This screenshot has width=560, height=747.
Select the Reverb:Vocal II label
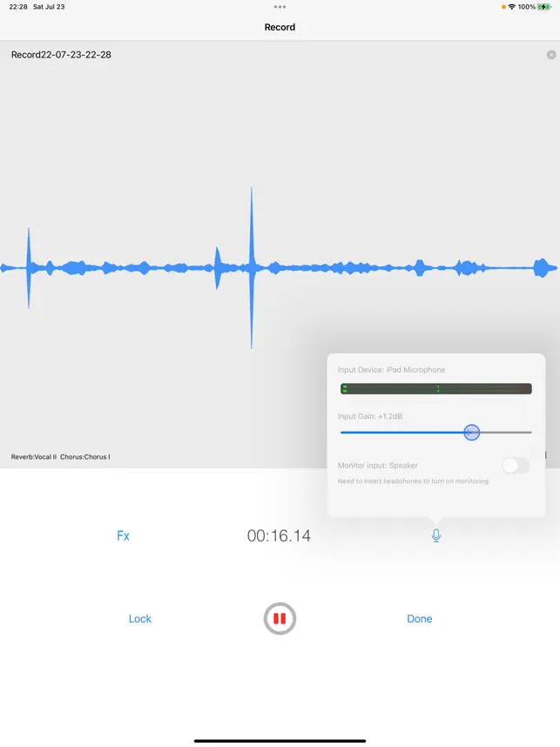coord(34,457)
